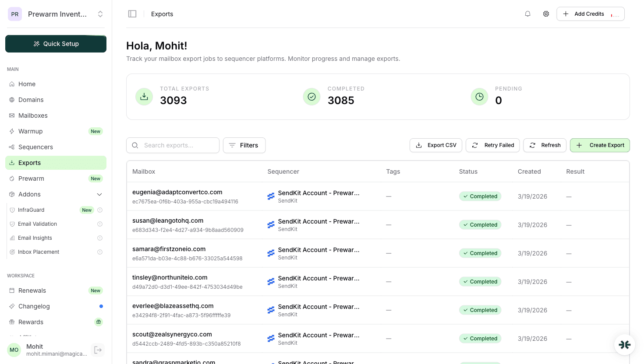Open the InfraGuard info icon
This screenshot has height=364, width=644.
[x=100, y=210]
